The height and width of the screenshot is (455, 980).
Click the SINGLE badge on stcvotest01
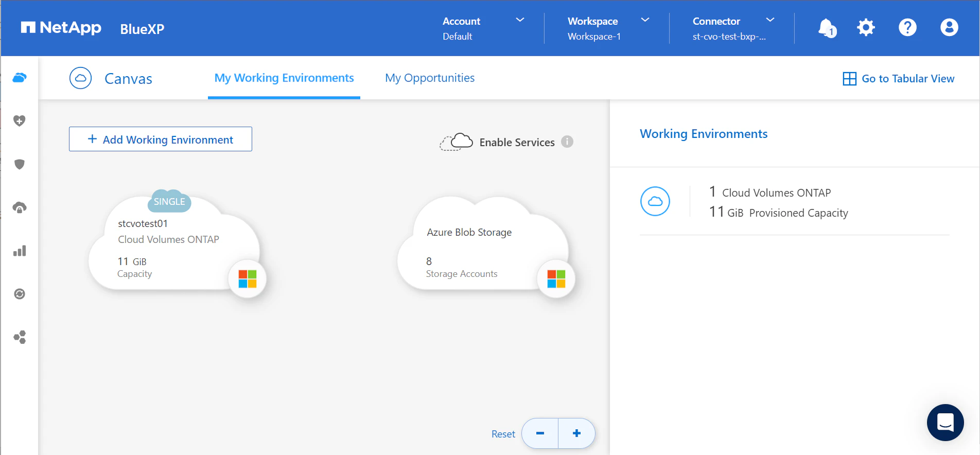(169, 202)
